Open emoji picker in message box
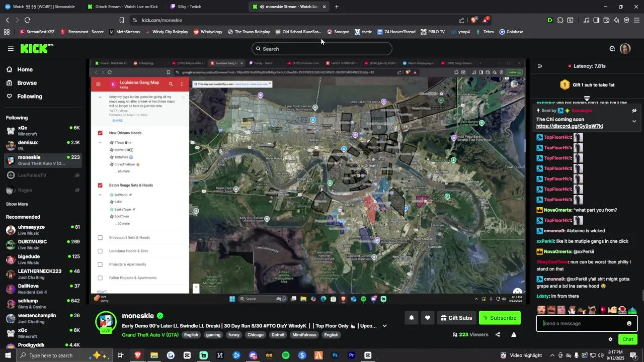Image resolution: width=644 pixels, height=362 pixels. click(629, 323)
